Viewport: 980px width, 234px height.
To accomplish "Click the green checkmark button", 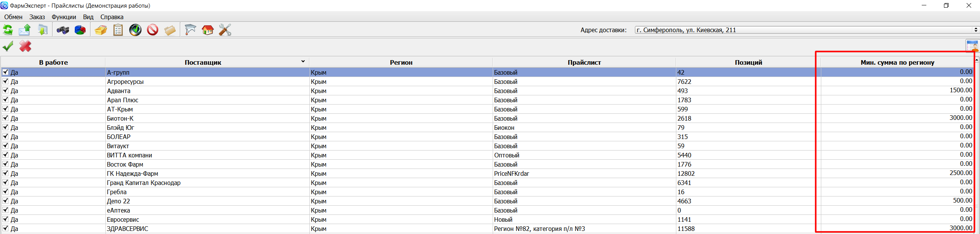I will (8, 46).
